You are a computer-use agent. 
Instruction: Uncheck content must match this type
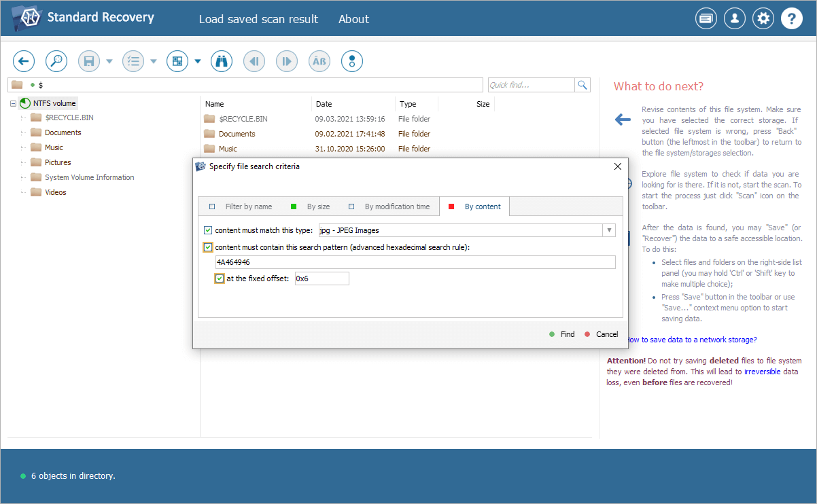[209, 230]
